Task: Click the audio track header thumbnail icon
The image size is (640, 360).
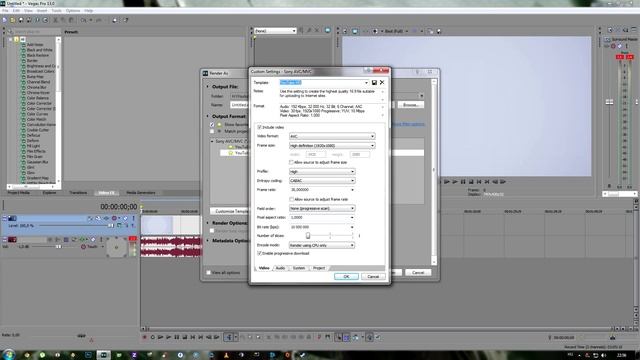Action: (x=13, y=240)
